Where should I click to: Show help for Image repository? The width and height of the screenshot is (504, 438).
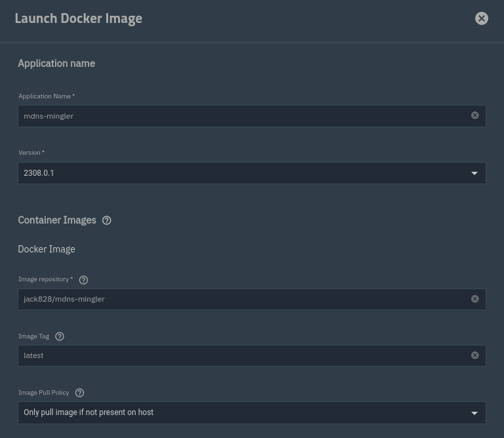(x=83, y=280)
